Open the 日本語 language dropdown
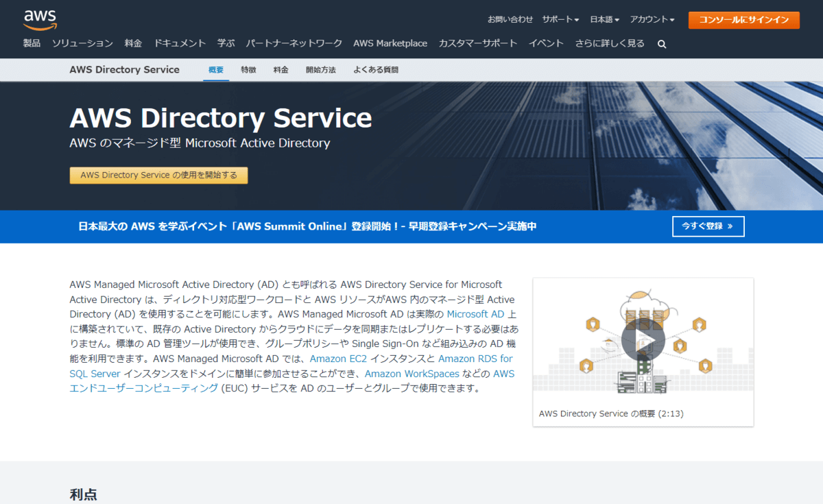 (x=604, y=19)
